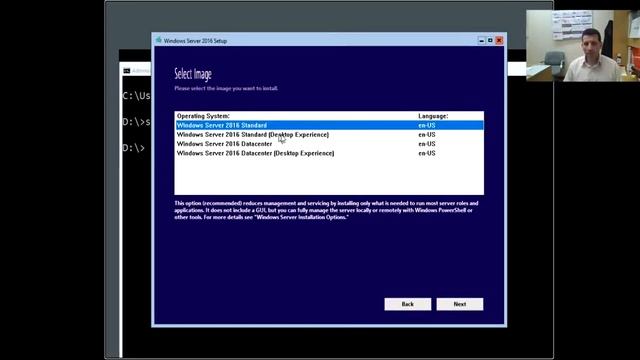Click the presenter webcam thumbnail
640x360 pixels.
(x=583, y=46)
